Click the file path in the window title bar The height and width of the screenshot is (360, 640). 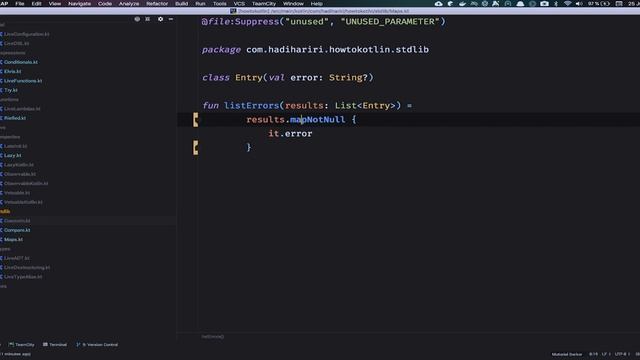[323, 11]
